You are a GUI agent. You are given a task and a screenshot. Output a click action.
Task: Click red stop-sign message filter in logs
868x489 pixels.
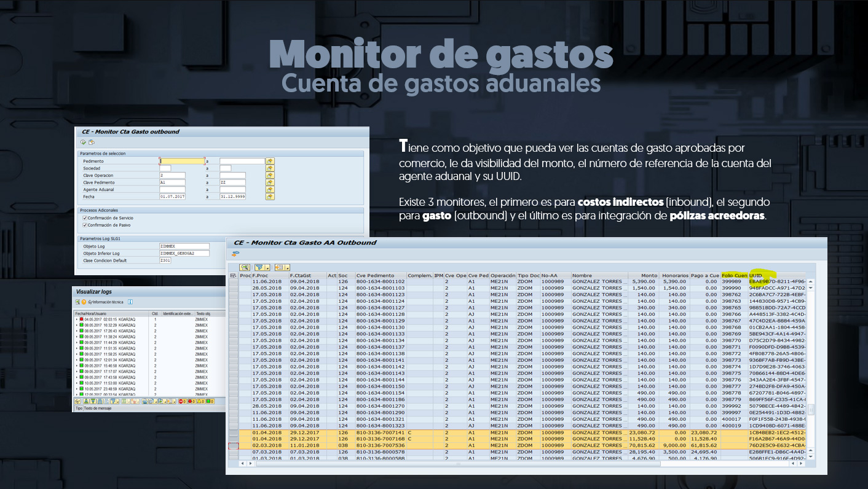pyautogui.click(x=182, y=401)
